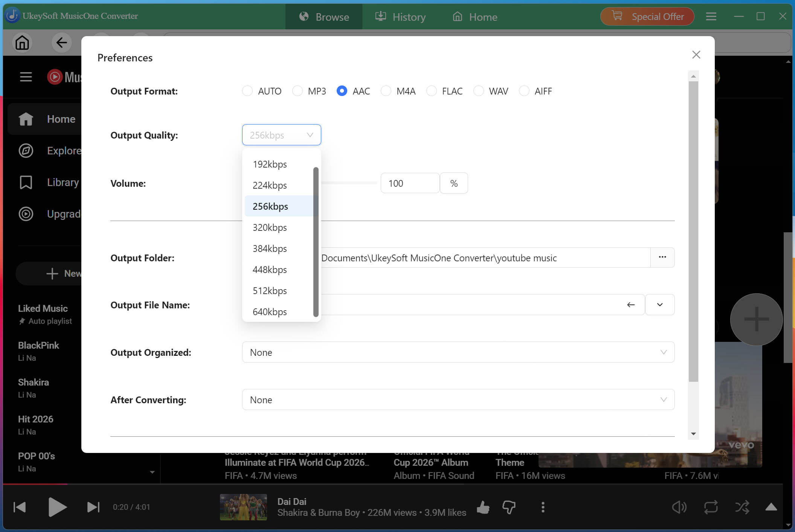Like the song with thumbs up
The height and width of the screenshot is (532, 795).
pos(483,507)
